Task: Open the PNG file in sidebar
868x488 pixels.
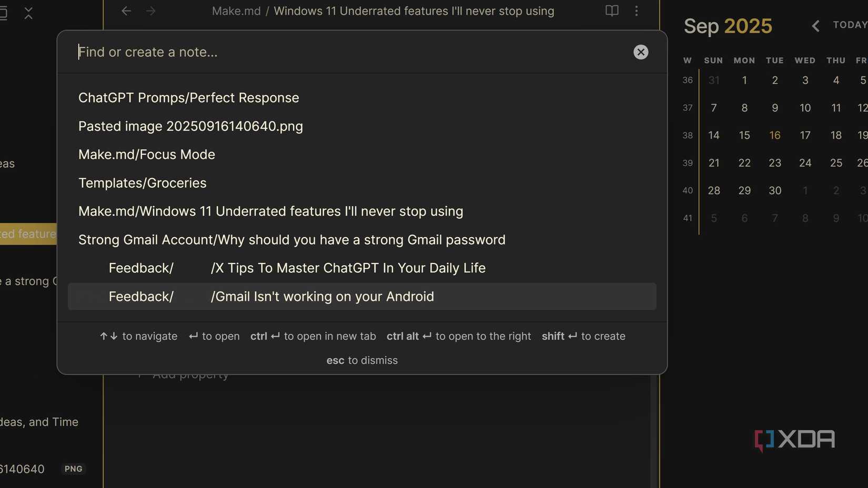Action: (x=42, y=469)
